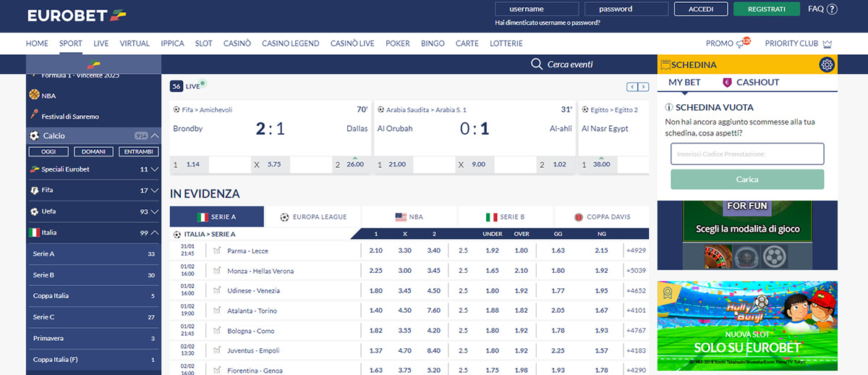The height and width of the screenshot is (375, 868).
Task: Collapse the Calcio section
Action: pyautogui.click(x=156, y=135)
